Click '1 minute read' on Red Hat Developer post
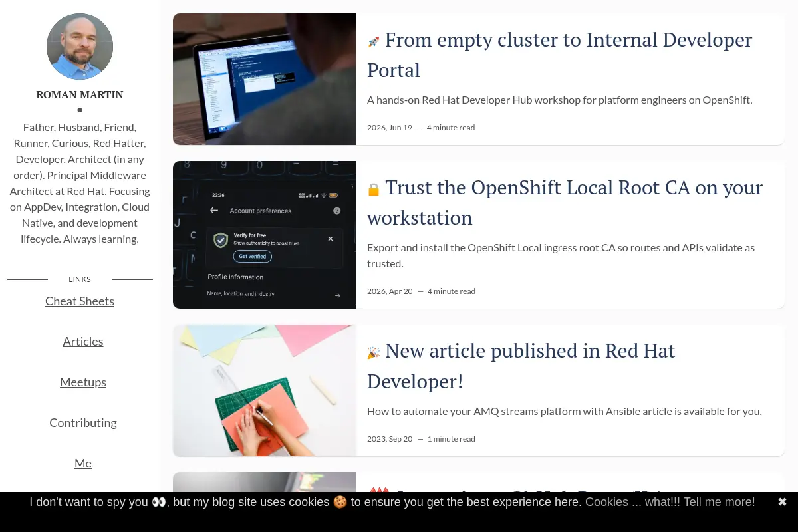Image resolution: width=798 pixels, height=532 pixels. pyautogui.click(x=451, y=439)
